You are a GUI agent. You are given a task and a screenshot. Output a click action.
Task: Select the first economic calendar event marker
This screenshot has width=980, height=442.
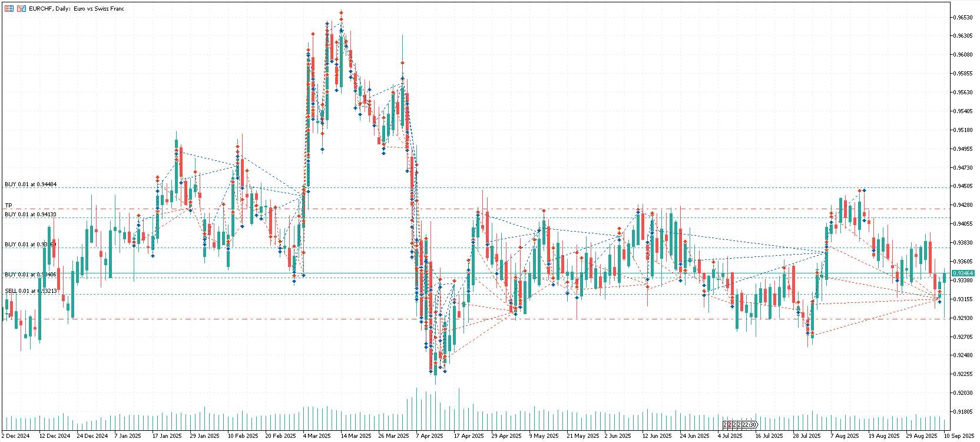(x=726, y=425)
